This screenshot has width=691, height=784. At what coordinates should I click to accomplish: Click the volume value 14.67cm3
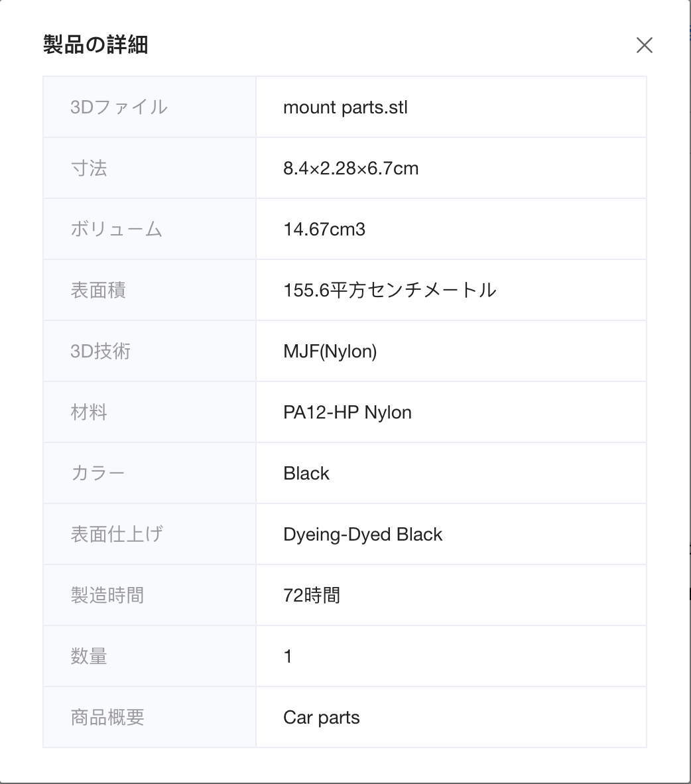(324, 229)
